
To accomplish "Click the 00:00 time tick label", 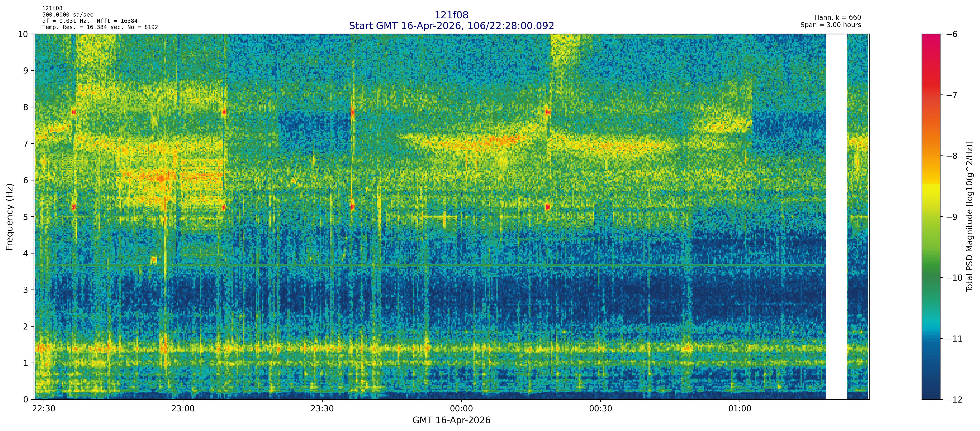I will 461,409.
